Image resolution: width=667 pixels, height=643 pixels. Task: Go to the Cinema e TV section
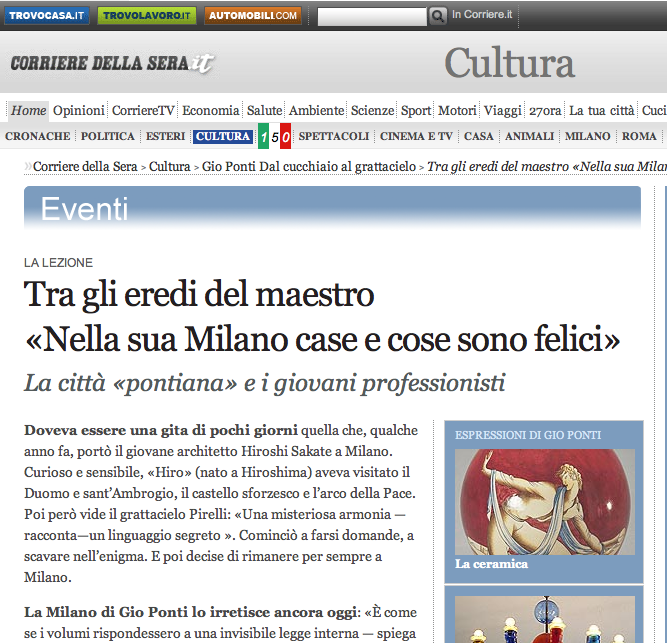416,136
